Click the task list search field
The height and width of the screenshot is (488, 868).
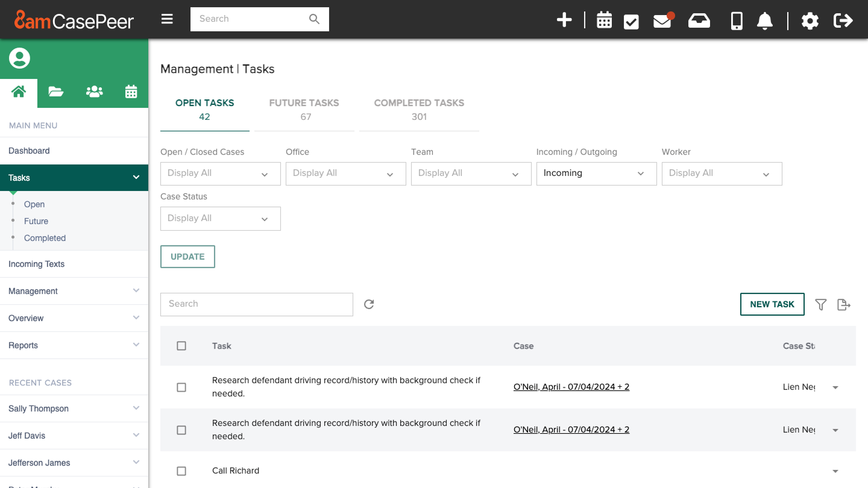[256, 304]
